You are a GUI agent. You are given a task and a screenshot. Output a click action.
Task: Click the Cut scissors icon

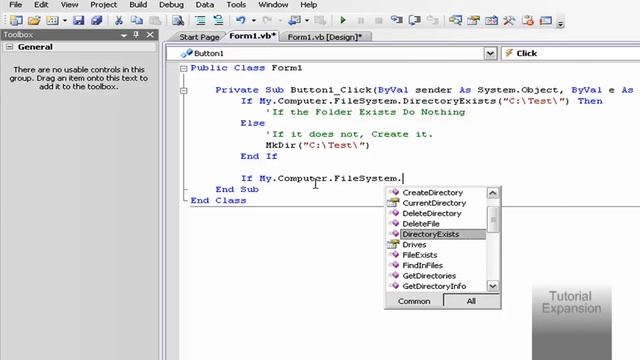[x=119, y=20]
